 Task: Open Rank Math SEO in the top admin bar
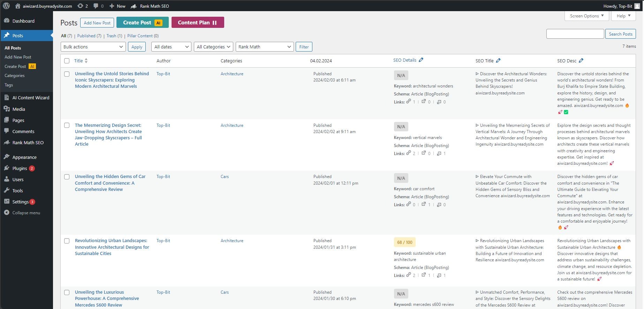point(150,6)
